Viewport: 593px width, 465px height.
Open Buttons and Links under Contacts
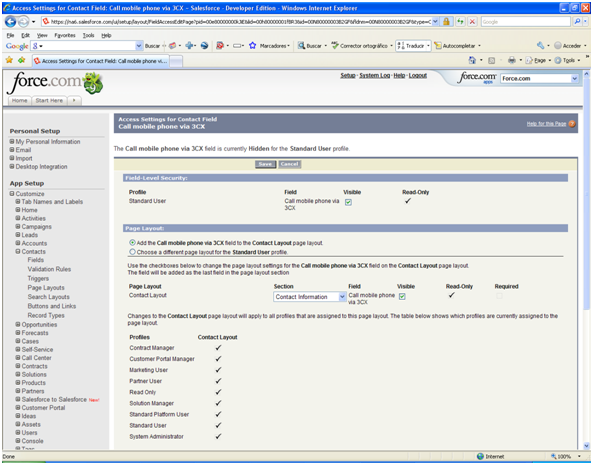52,306
